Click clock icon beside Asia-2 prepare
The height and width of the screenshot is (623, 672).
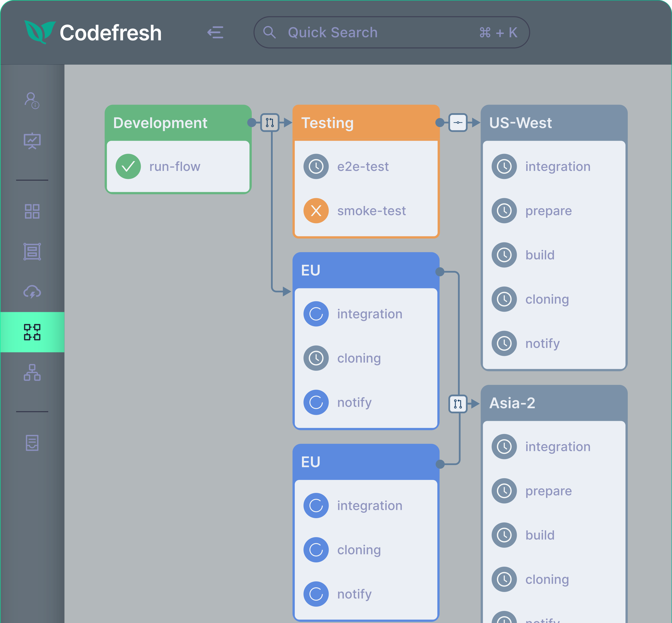504,491
